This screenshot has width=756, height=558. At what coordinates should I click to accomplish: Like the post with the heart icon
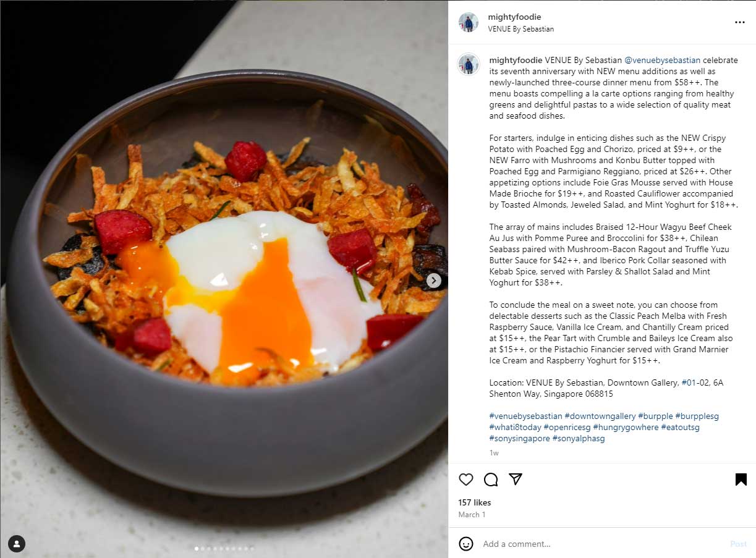466,480
